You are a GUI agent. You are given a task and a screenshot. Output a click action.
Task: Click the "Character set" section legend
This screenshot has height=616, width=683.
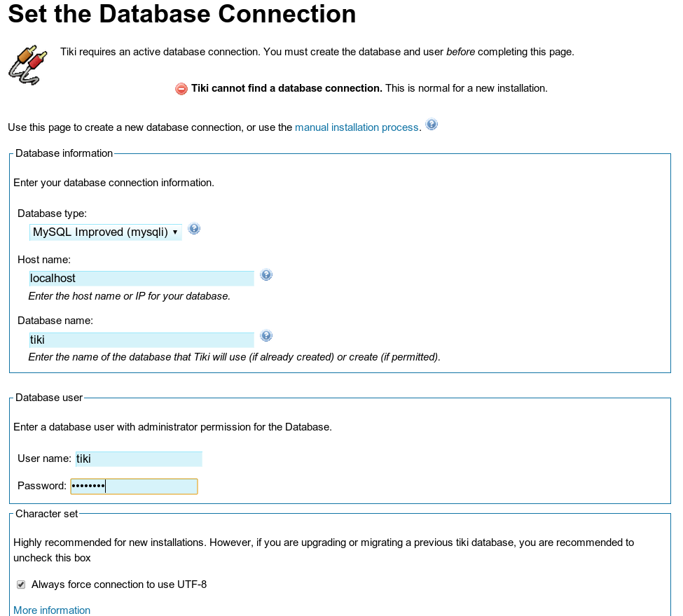pos(47,514)
